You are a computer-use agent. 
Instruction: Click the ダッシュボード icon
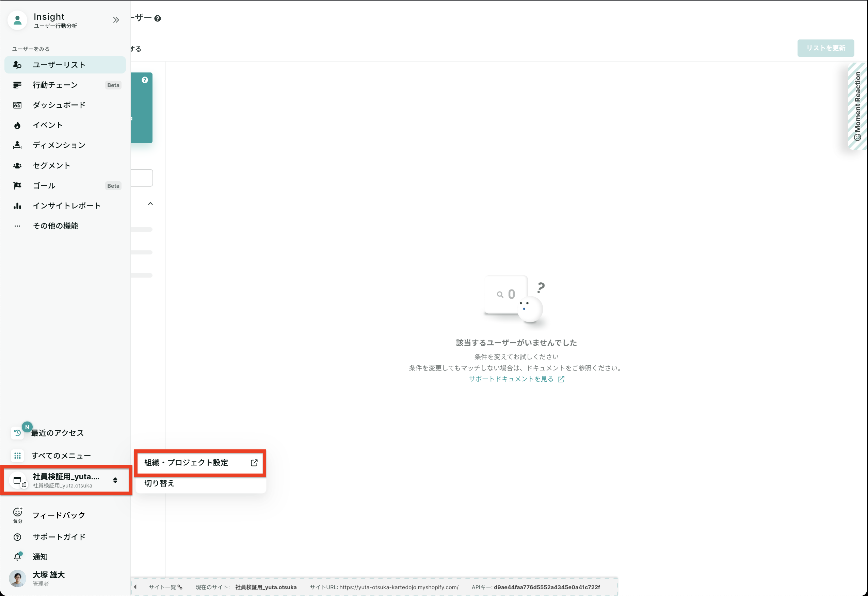(x=17, y=105)
